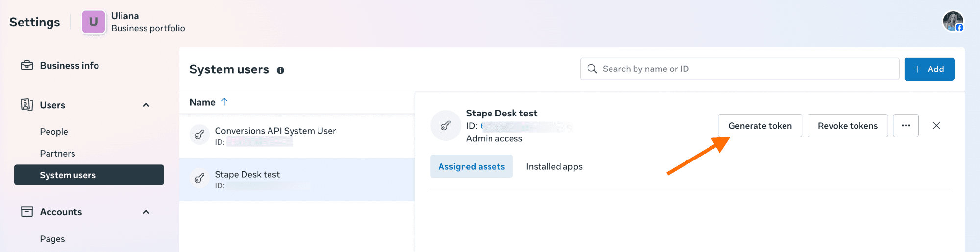Screen dimensions: 980x252
Task: Click the key icon in Stape Desk test list row
Action: 199,179
